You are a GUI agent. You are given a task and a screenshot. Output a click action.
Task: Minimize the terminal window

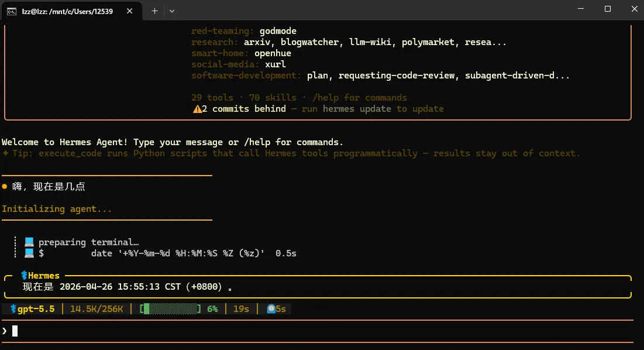[581, 9]
